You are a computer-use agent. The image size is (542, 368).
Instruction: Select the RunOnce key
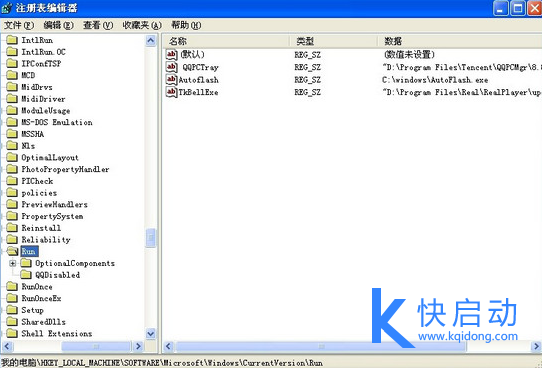coord(37,287)
